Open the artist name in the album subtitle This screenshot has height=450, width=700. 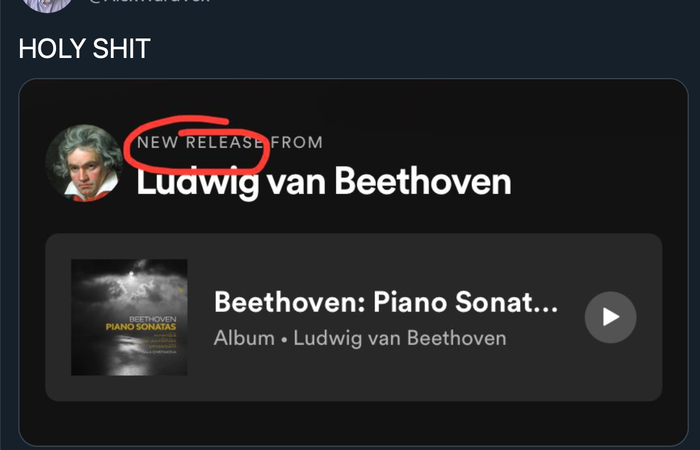coord(400,338)
